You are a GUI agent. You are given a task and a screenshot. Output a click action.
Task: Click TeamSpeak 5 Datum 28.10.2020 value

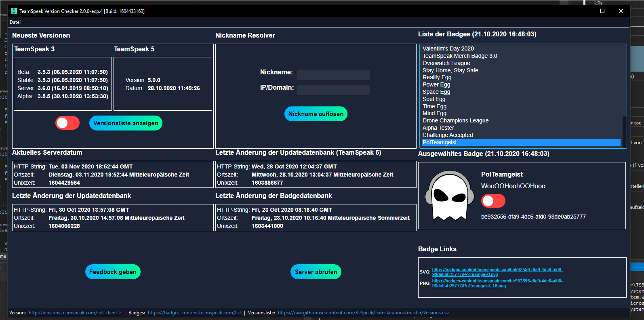click(174, 88)
